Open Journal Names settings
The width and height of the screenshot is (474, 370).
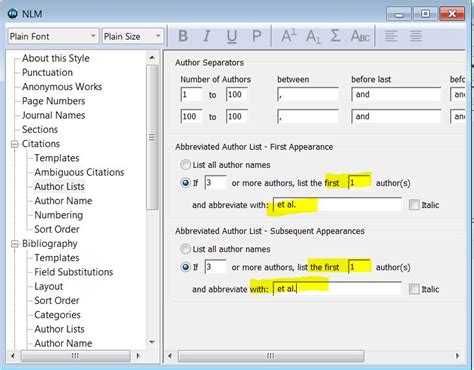(x=53, y=115)
